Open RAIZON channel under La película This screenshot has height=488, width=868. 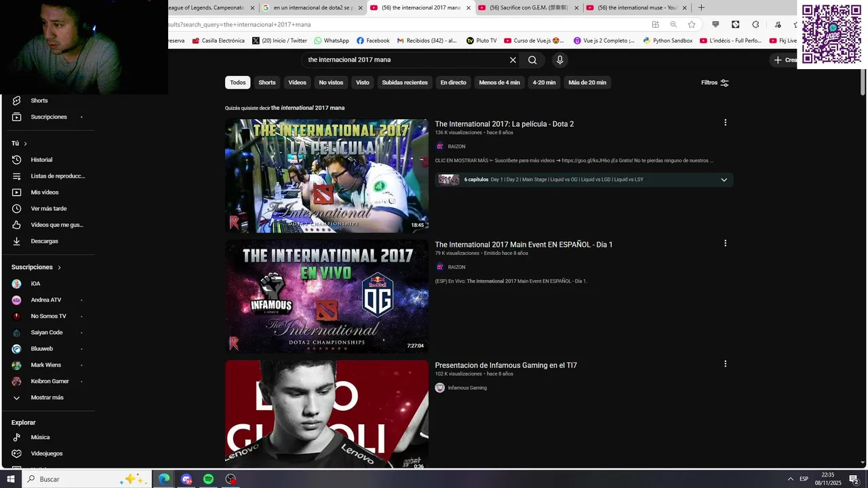(x=456, y=146)
